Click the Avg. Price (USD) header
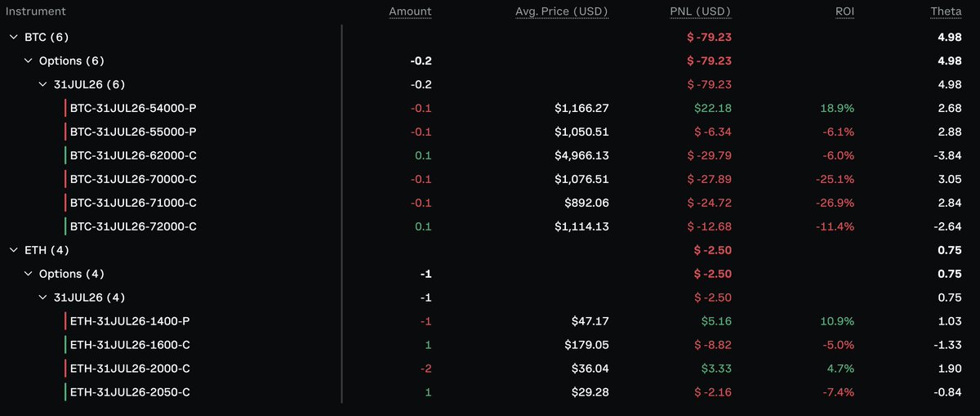Viewport: 980px width, 416px height. [562, 11]
